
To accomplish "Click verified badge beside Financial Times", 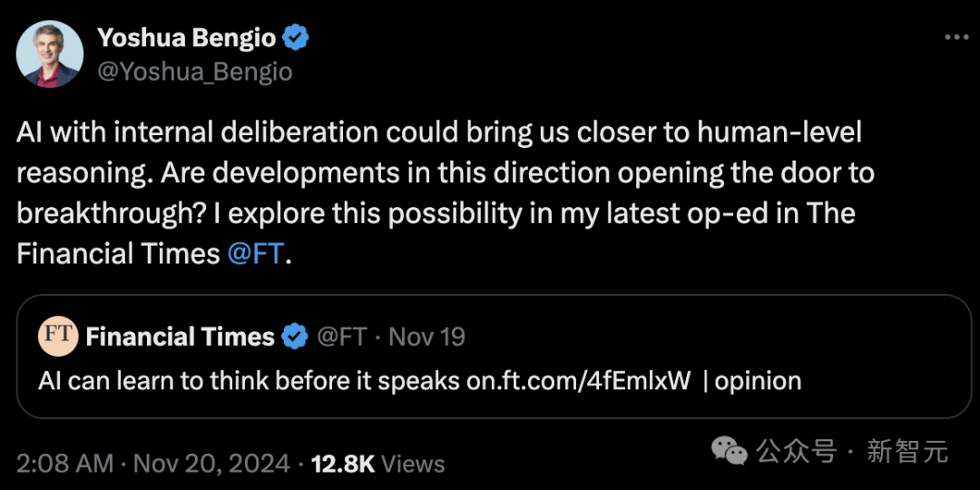I will 294,338.
